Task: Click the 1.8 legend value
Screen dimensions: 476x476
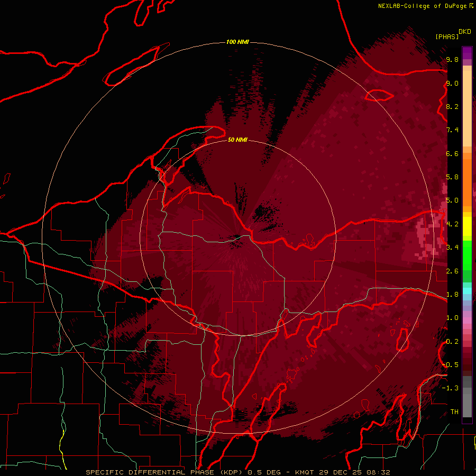Action: tap(452, 294)
